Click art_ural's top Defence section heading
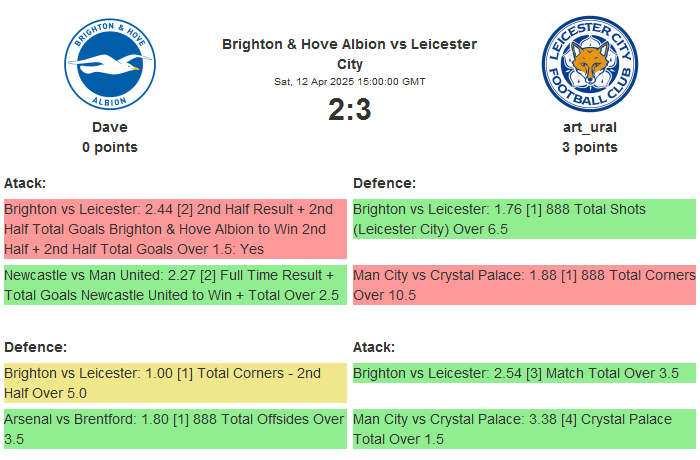This screenshot has width=700, height=460. [384, 183]
